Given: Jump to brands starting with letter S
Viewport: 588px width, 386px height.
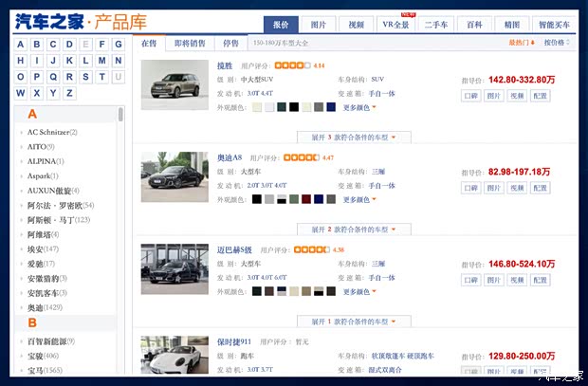Looking at the screenshot, I should (86, 77).
